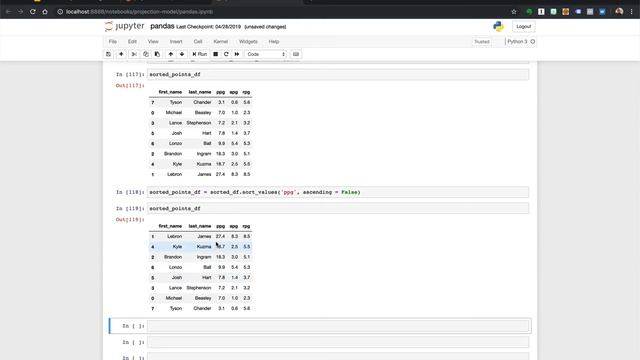
Task: Bookmark this page with star icon
Action: click(x=514, y=12)
